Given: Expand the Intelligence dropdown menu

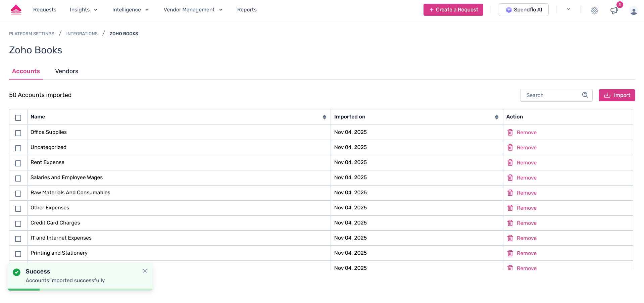Looking at the screenshot, I should coord(130,10).
